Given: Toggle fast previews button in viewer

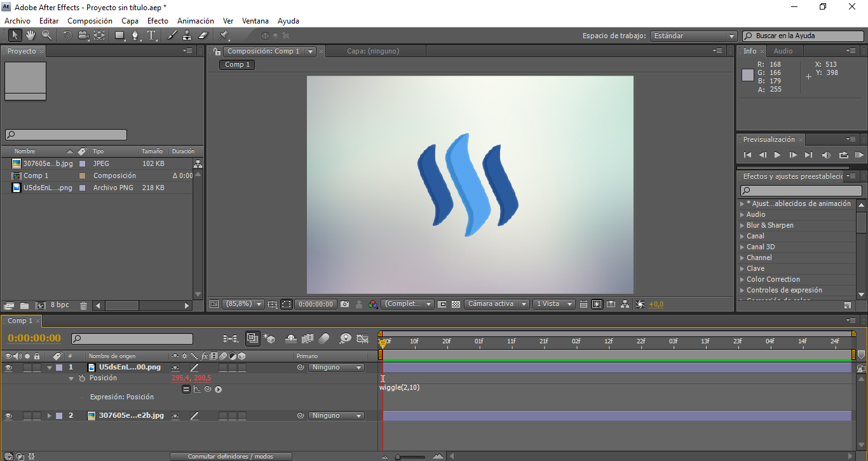Looking at the screenshot, I should tap(597, 304).
